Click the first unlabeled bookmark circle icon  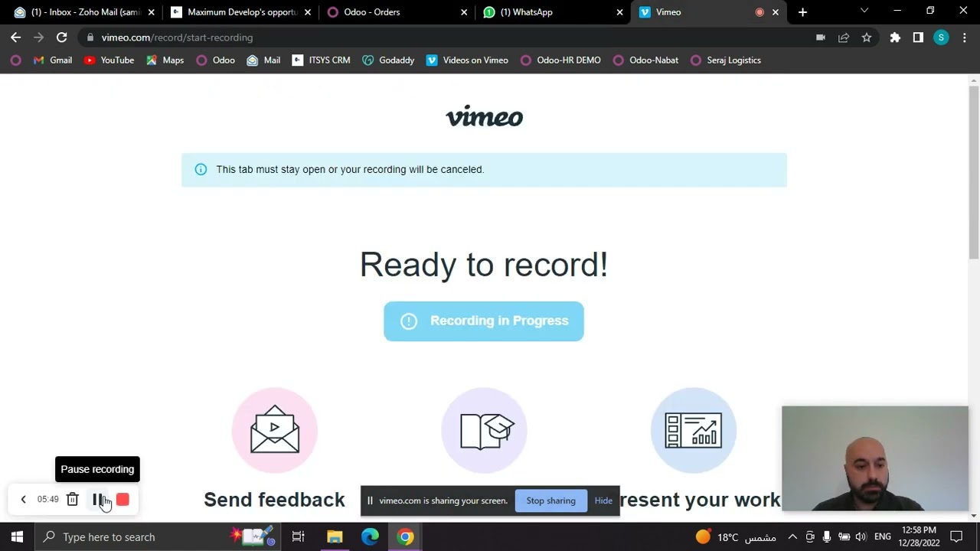tap(16, 60)
